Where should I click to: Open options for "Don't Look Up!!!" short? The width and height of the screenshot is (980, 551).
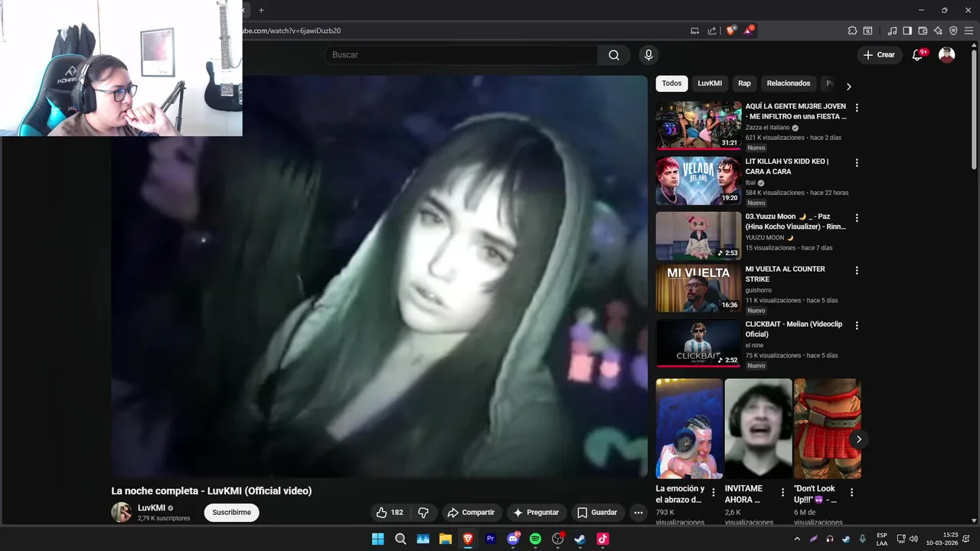[x=851, y=493]
